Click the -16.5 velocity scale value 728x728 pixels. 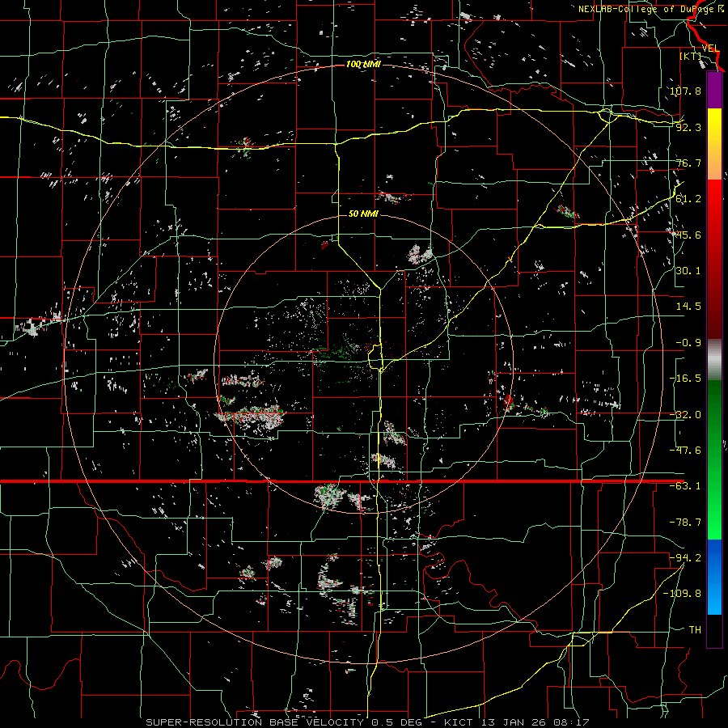[686, 379]
